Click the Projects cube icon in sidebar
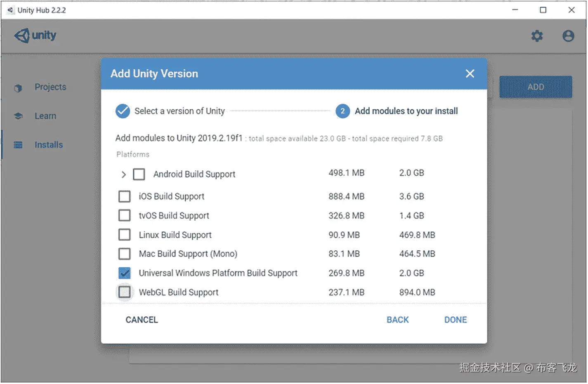 18,88
